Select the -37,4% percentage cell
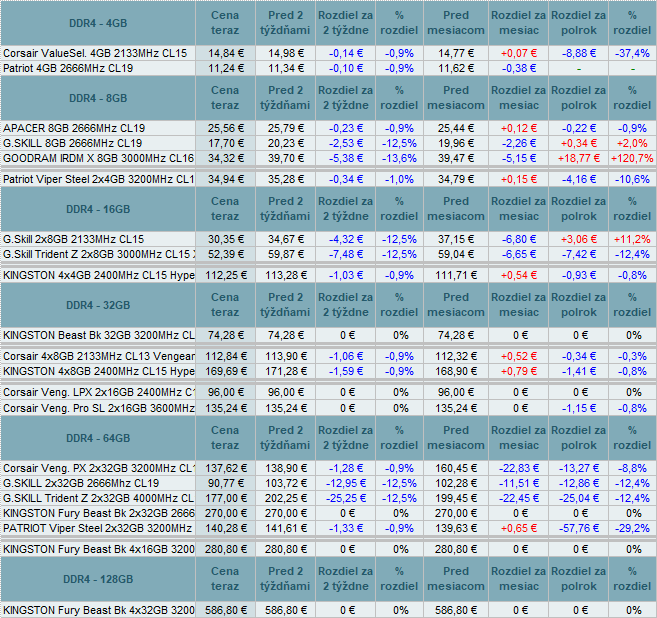The width and height of the screenshot is (657, 618). 632,53
